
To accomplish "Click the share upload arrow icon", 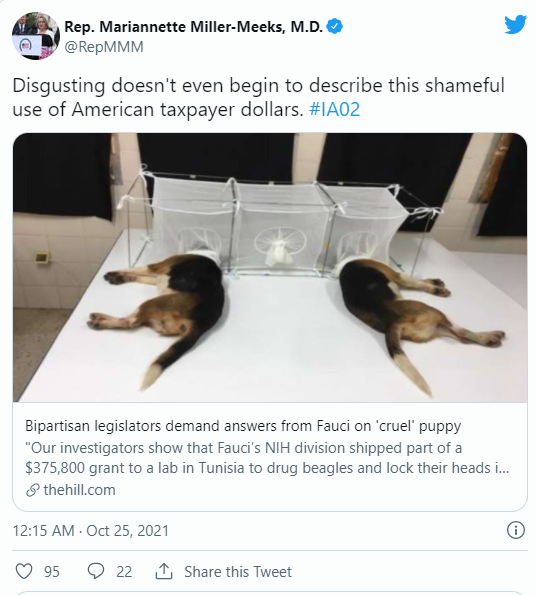I will tap(164, 571).
